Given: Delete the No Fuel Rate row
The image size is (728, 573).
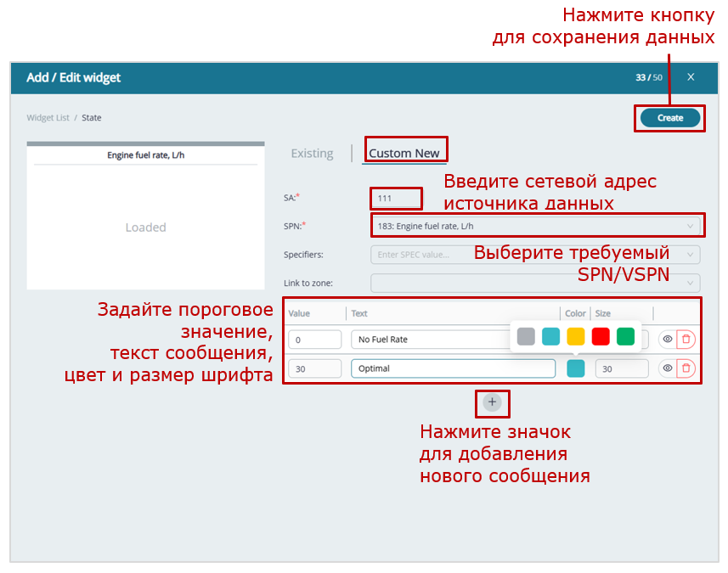Looking at the screenshot, I should tap(686, 340).
